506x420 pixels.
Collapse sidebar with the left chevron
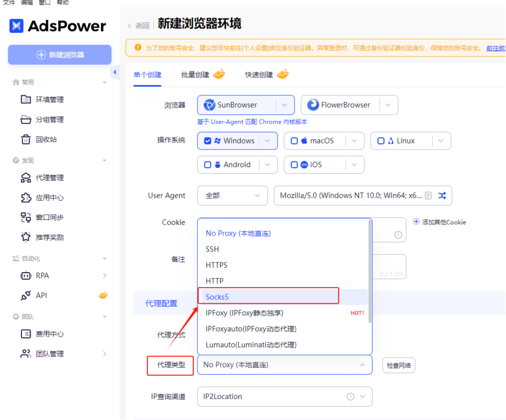pyautogui.click(x=115, y=72)
